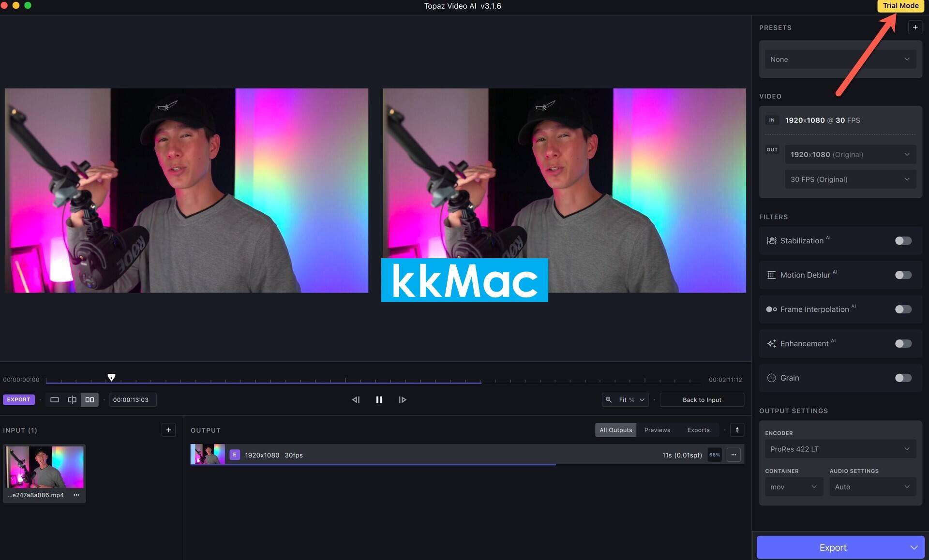Viewport: 929px width, 560px height.
Task: Click the input resolution 1920x1080 @ 30 FPS
Action: click(822, 120)
